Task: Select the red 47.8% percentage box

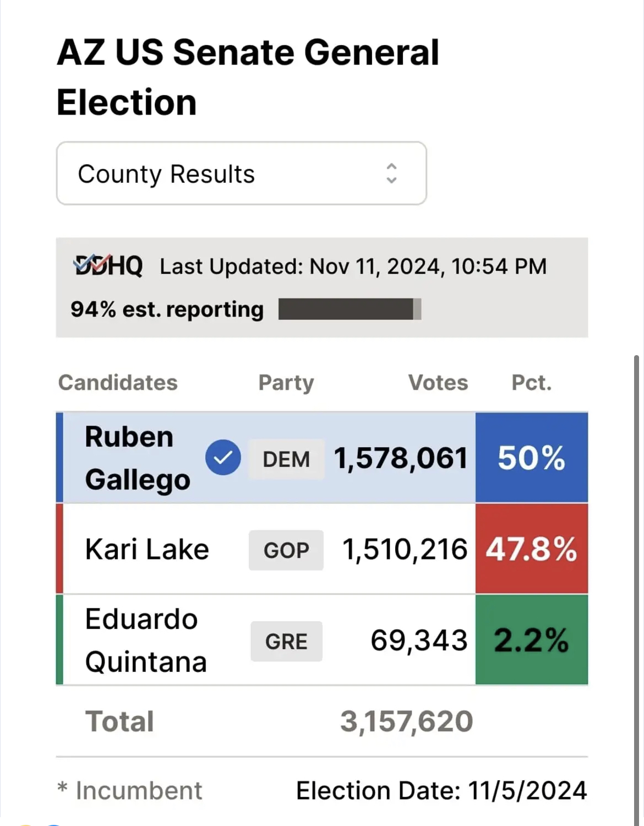Action: (531, 549)
